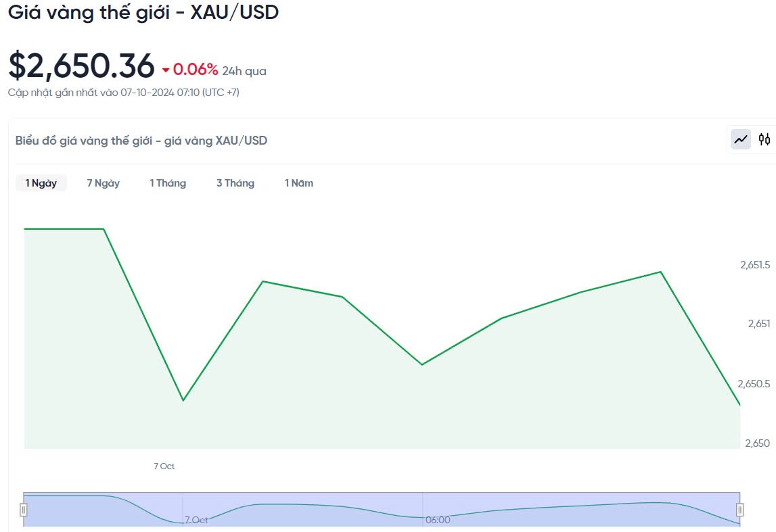Click the right navigator range handle
Image resolution: width=776 pixels, height=532 pixels.
coord(739,510)
